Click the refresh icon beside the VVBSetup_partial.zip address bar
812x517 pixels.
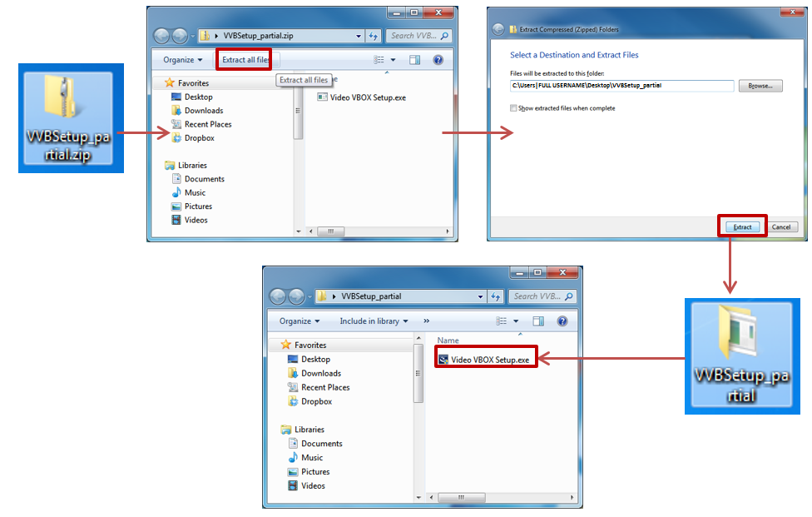click(x=374, y=36)
